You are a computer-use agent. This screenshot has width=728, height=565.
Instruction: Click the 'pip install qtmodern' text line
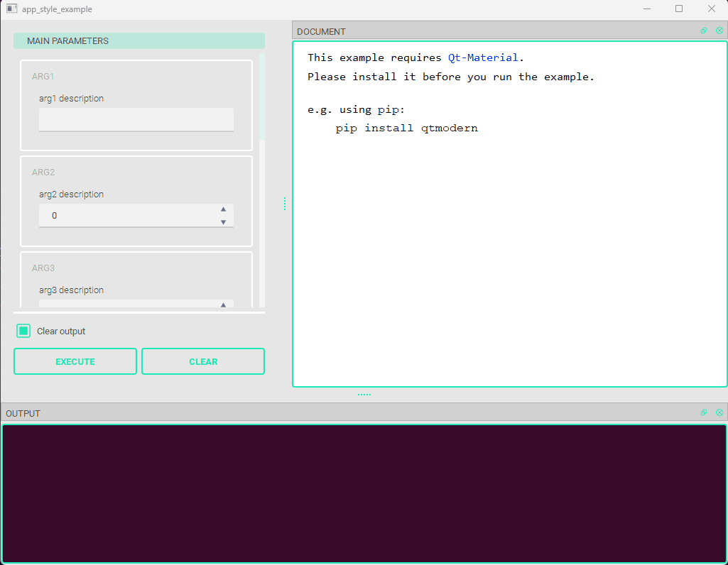click(x=407, y=128)
